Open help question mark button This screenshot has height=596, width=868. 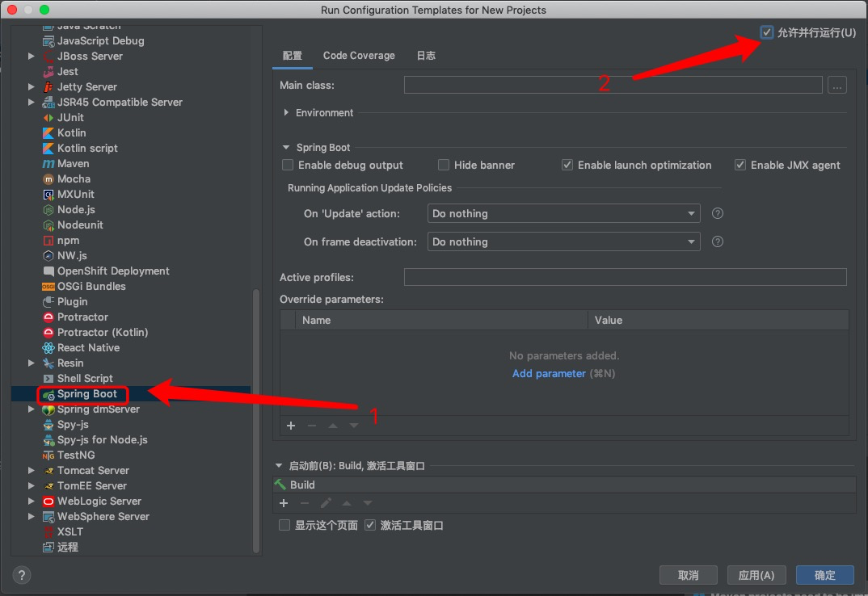(x=22, y=575)
